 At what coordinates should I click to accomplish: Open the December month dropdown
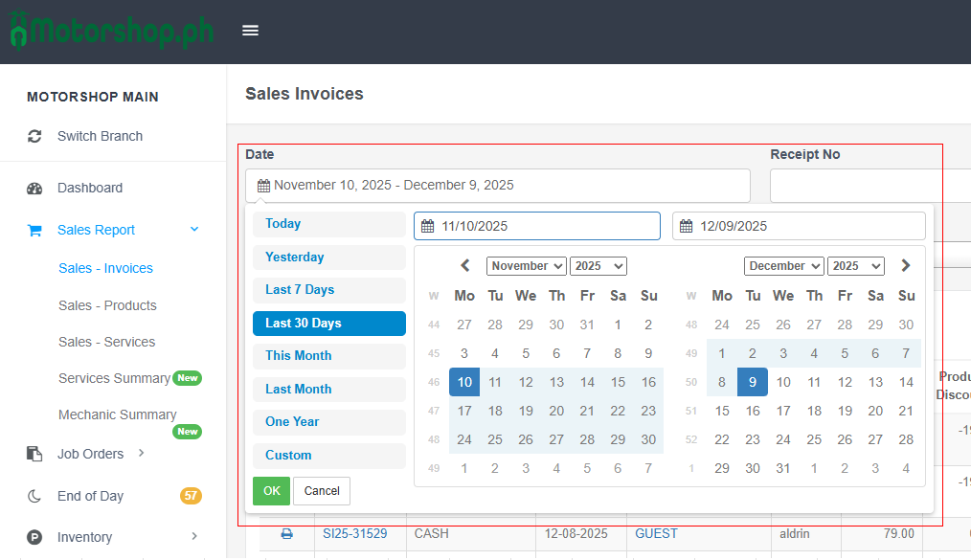pos(783,266)
